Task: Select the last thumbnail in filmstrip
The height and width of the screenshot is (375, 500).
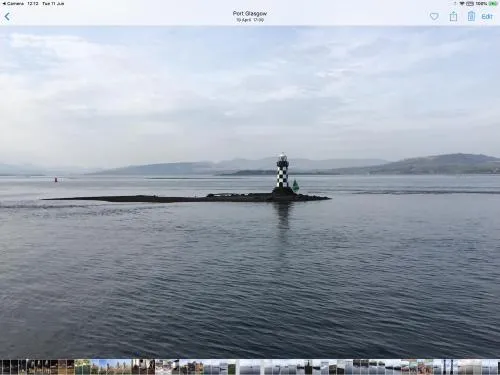Action: click(494, 367)
